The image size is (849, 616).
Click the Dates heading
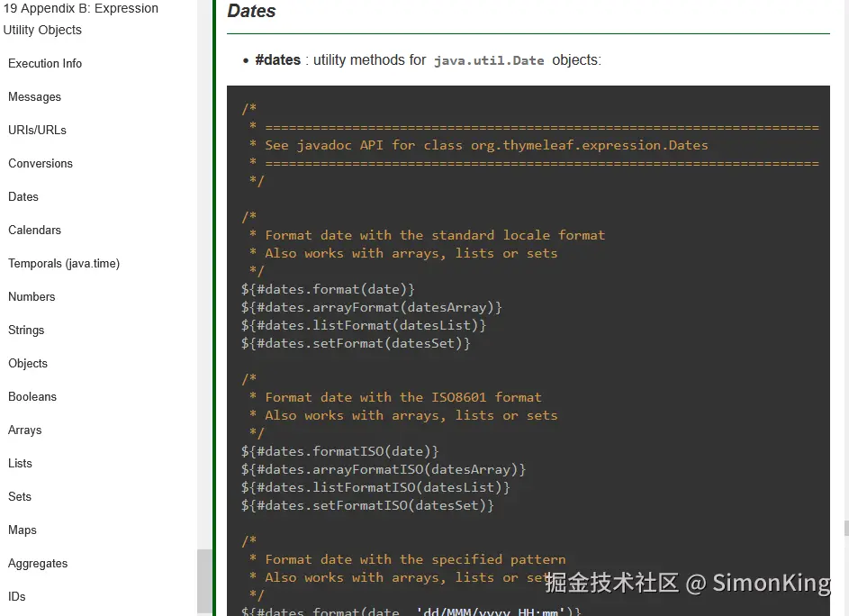click(251, 11)
